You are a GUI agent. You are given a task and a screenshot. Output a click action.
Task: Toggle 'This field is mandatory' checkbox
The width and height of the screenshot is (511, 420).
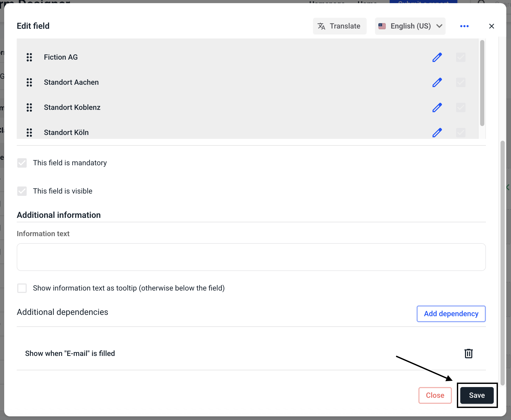coord(22,163)
